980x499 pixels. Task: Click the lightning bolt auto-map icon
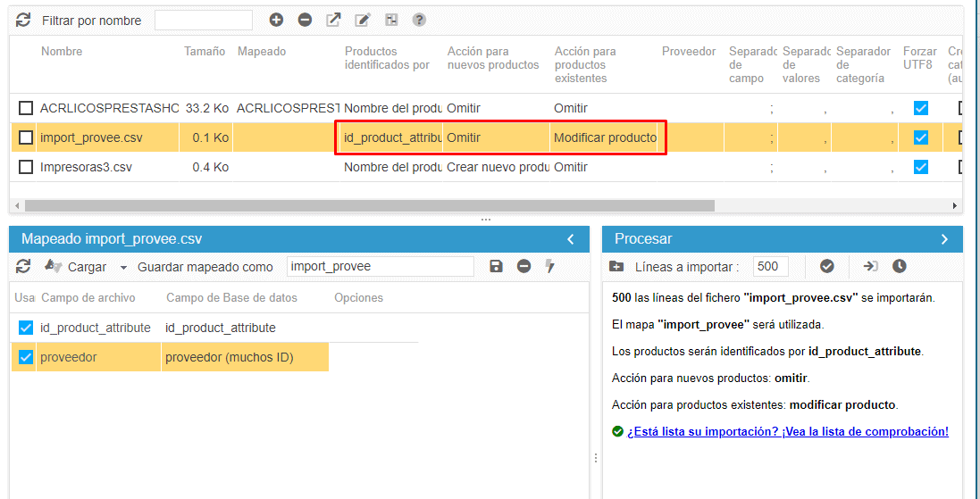[x=550, y=266]
